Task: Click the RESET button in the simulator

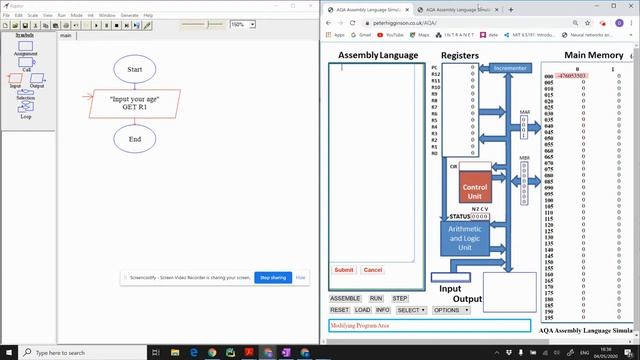Action: 340,310
